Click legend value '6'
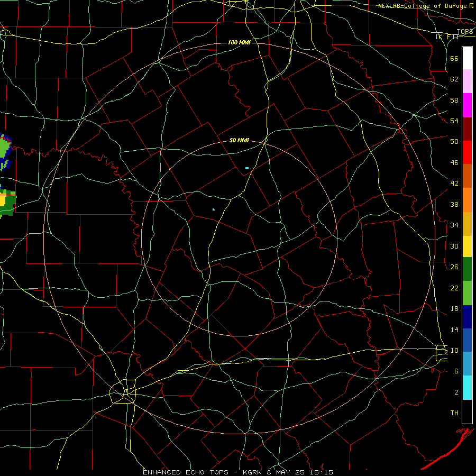 click(456, 371)
